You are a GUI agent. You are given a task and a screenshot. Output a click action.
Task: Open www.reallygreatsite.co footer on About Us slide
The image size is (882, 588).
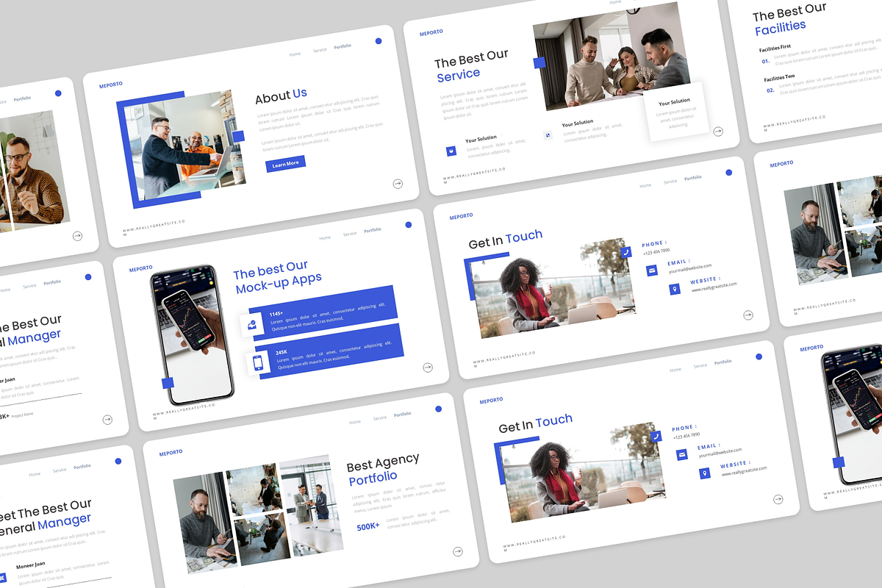154,226
